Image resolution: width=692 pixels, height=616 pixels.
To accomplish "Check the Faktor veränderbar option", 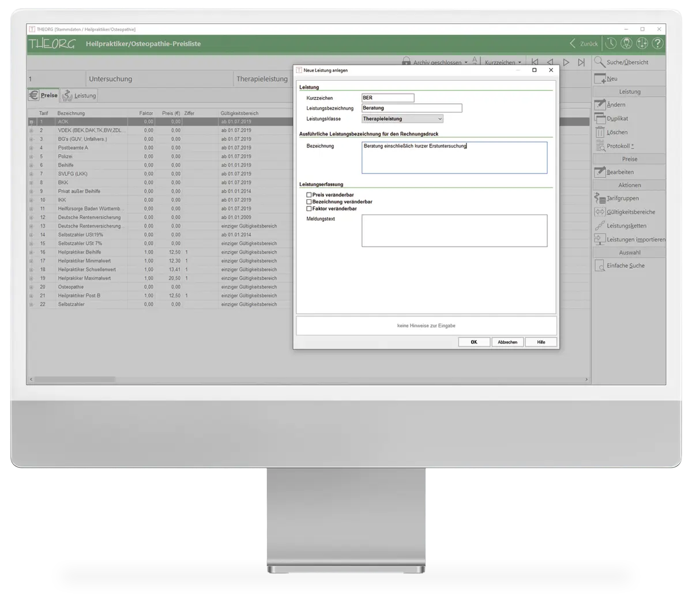I will coord(309,209).
